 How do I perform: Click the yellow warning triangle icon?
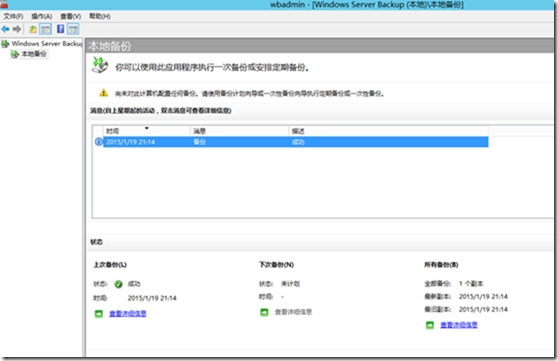104,93
